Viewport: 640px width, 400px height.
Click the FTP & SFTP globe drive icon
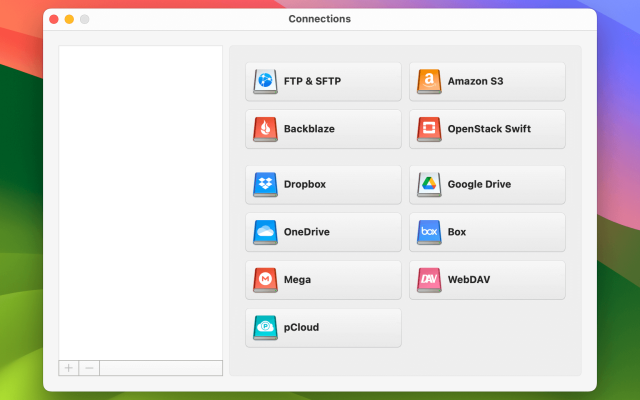pos(265,81)
